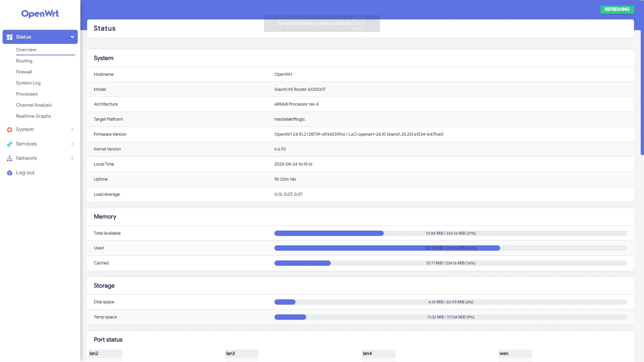The image size is (644, 362).
Task: Click the Log out cube icon
Action: coord(10,173)
